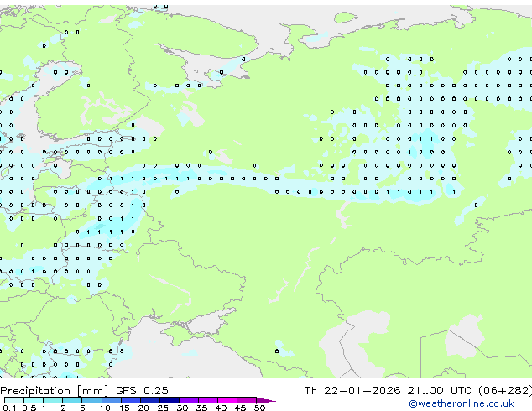532x411 pixels.
Task: Click the 45–50 mm legend color swatch
Action: coord(247,400)
